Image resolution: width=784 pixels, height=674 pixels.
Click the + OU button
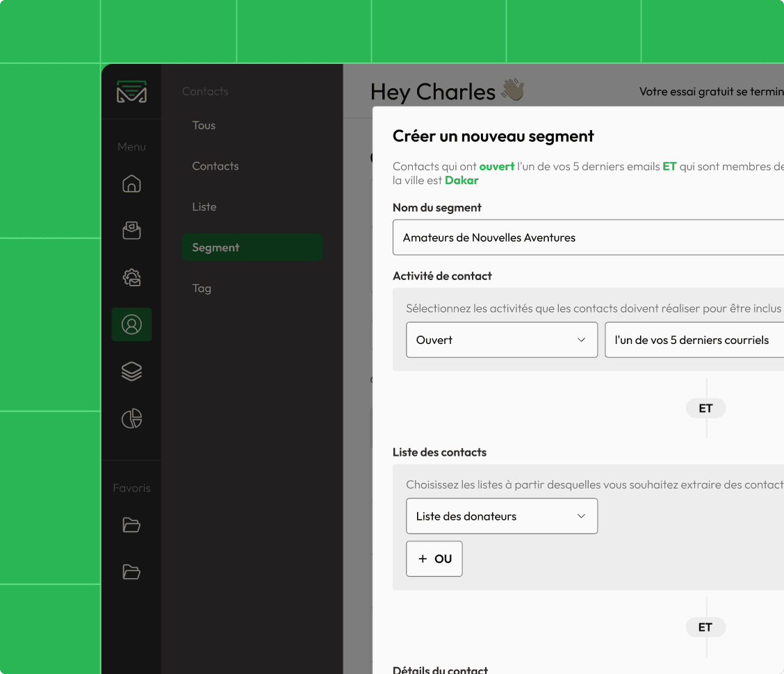coord(434,559)
